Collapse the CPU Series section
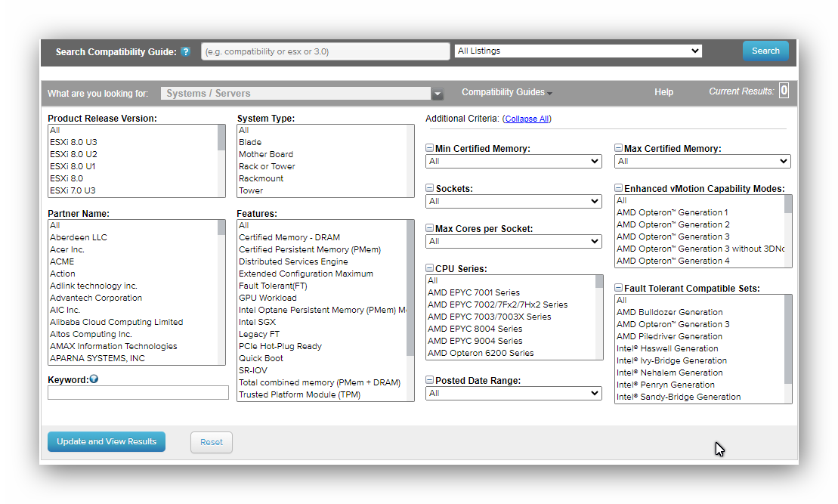Viewport: 838px width, 504px height. click(430, 268)
